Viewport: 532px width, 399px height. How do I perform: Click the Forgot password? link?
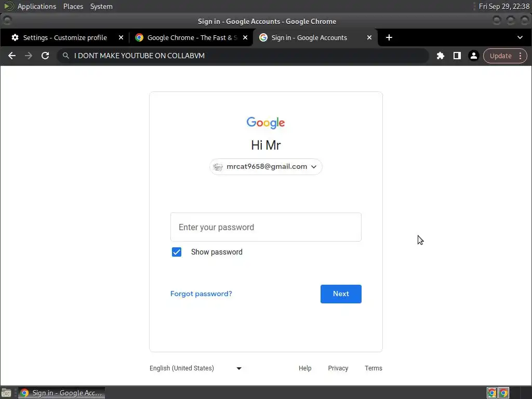[x=201, y=294]
